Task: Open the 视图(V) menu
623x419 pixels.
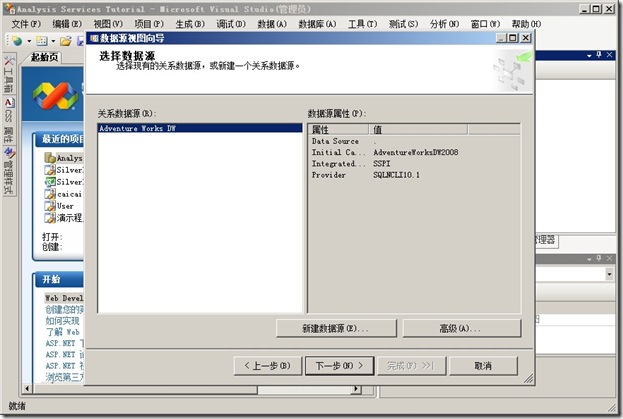Action: click(x=108, y=24)
